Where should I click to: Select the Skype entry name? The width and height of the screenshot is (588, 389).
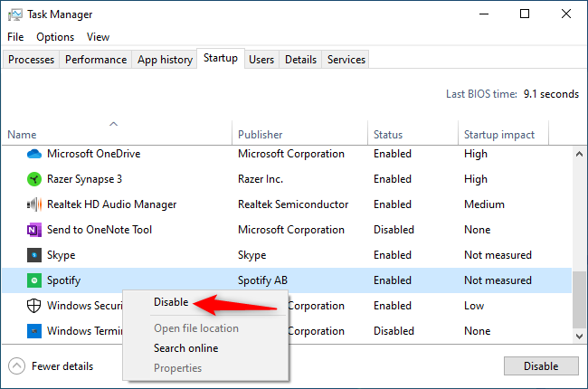coord(62,255)
